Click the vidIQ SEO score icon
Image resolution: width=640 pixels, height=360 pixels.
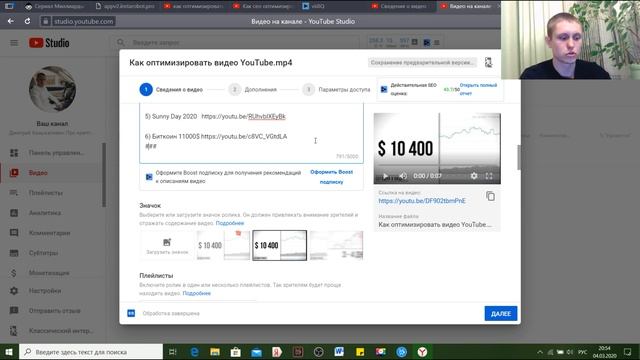384,89
